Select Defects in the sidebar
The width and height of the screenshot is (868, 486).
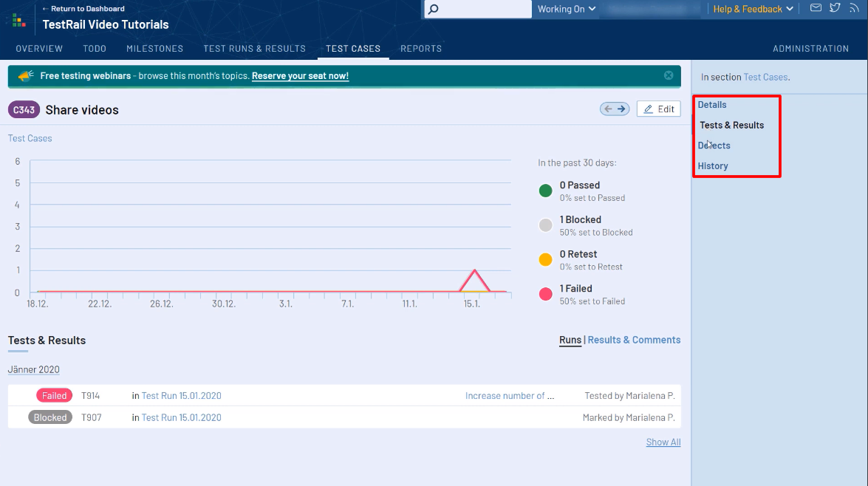pyautogui.click(x=714, y=146)
